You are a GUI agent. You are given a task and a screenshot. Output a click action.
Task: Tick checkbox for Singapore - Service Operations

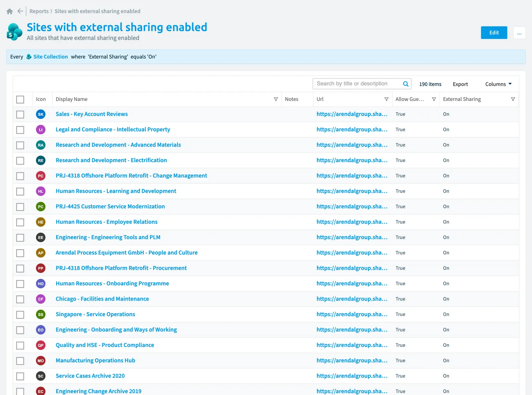20,315
